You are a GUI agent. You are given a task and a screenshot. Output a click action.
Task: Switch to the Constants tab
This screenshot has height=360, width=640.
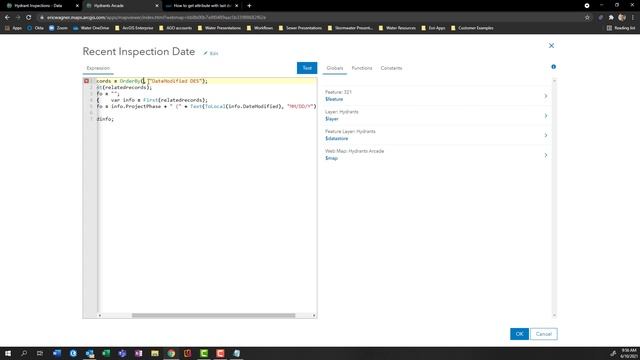(391, 68)
